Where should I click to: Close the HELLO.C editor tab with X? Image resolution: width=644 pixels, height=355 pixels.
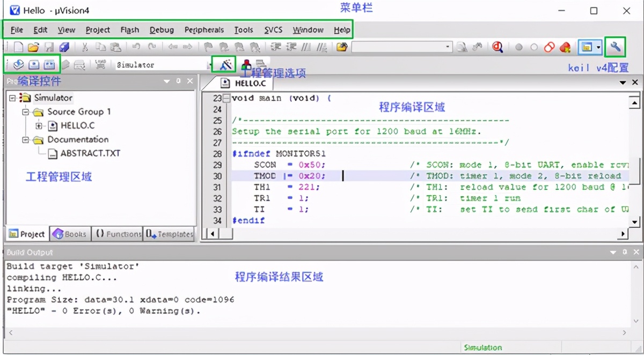pos(635,83)
